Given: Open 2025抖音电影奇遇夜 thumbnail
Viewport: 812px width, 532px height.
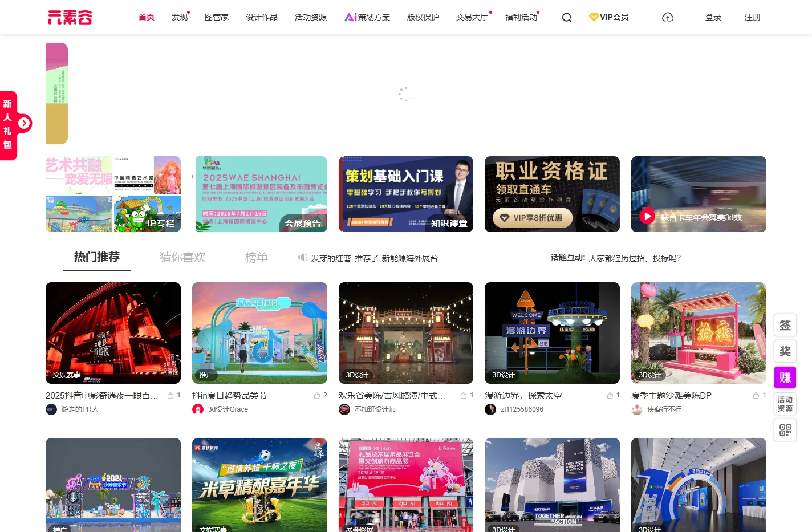Looking at the screenshot, I should (x=113, y=333).
